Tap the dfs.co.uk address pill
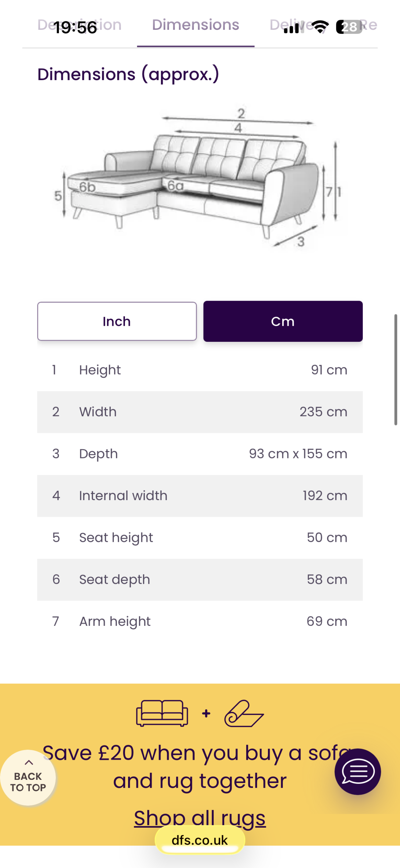400x868 pixels. 200,840
